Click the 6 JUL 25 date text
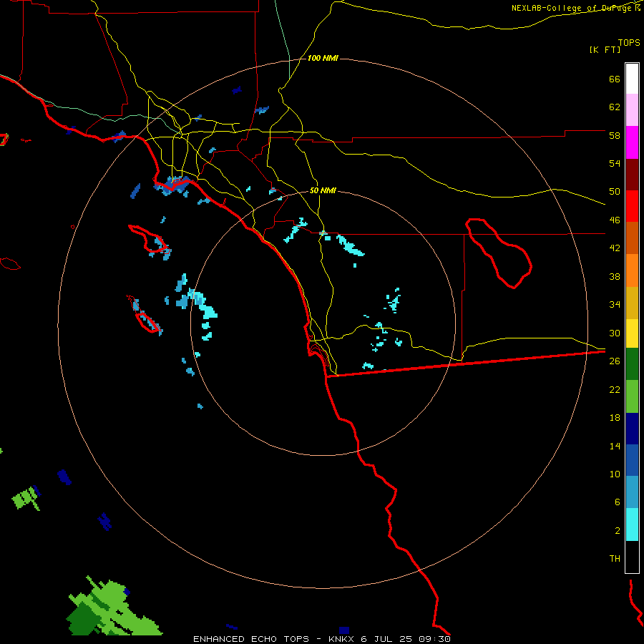The width and height of the screenshot is (644, 644). [x=387, y=639]
